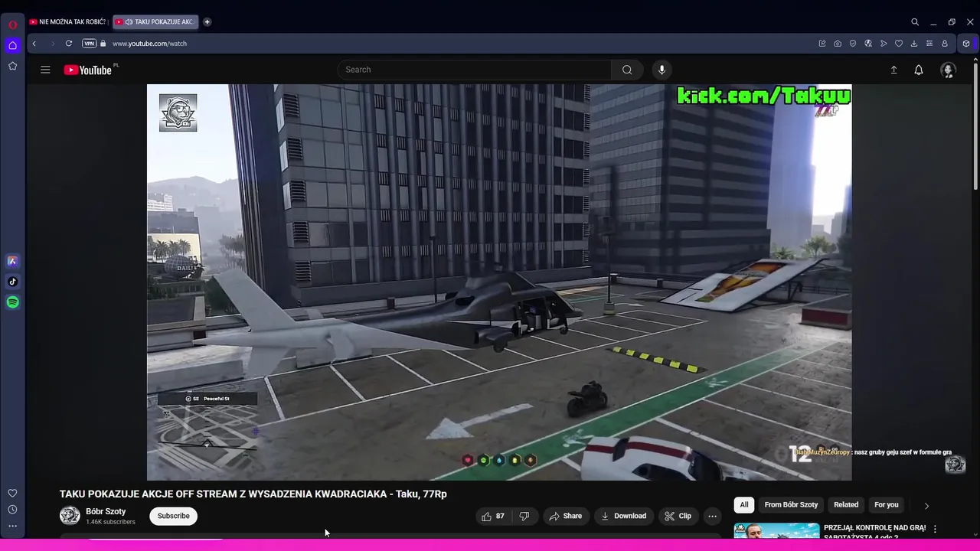The width and height of the screenshot is (980, 551).
Task: Select the 'For you' filter chip
Action: (887, 504)
